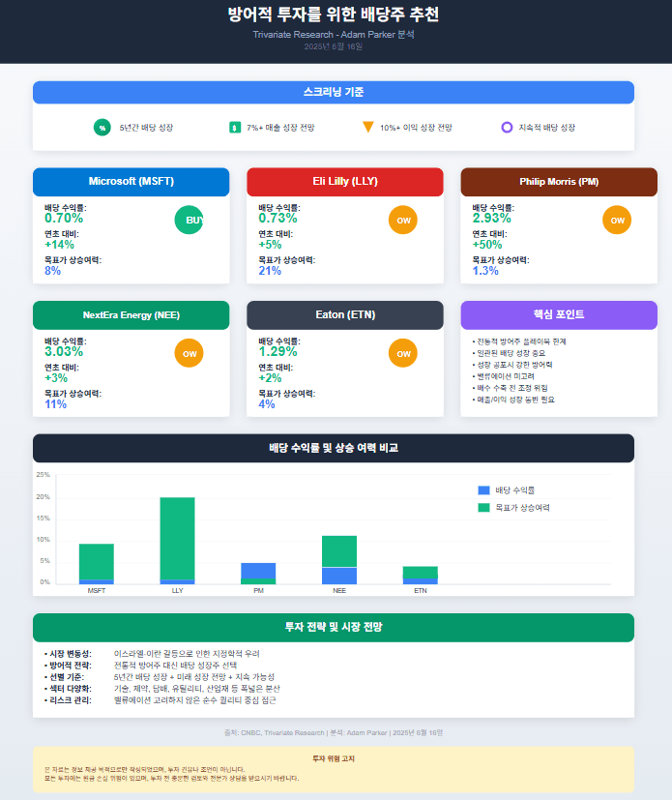Click the blue 배당 수익률 legend swatch

tap(483, 490)
